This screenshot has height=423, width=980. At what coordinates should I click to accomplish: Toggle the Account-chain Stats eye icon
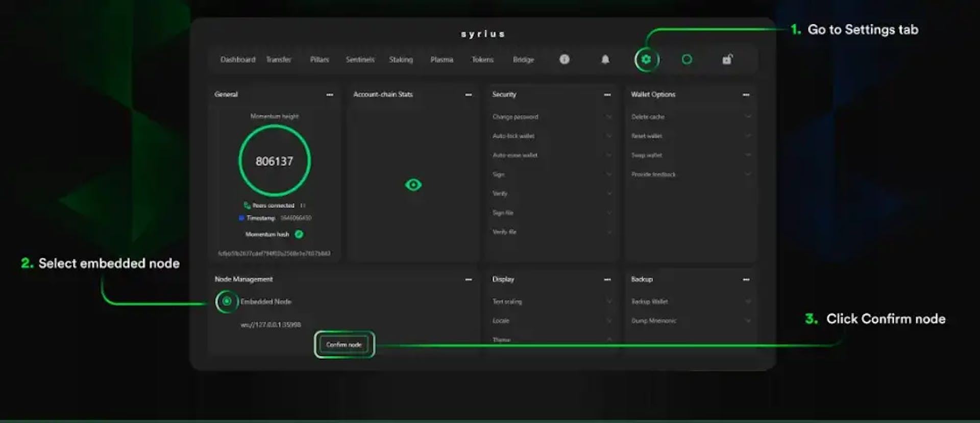click(x=413, y=185)
